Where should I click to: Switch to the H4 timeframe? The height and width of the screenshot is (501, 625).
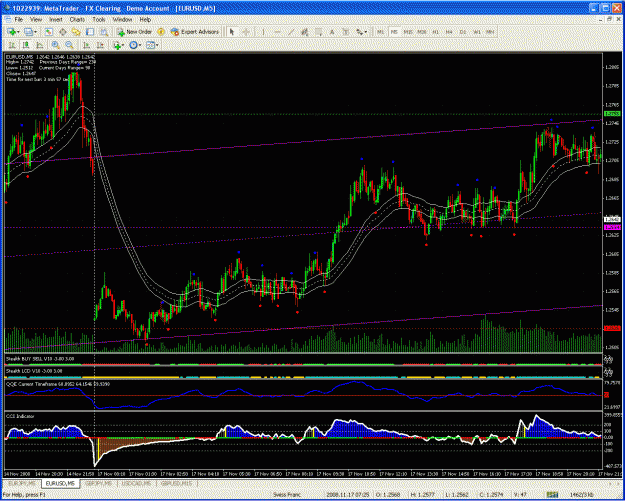(x=449, y=32)
